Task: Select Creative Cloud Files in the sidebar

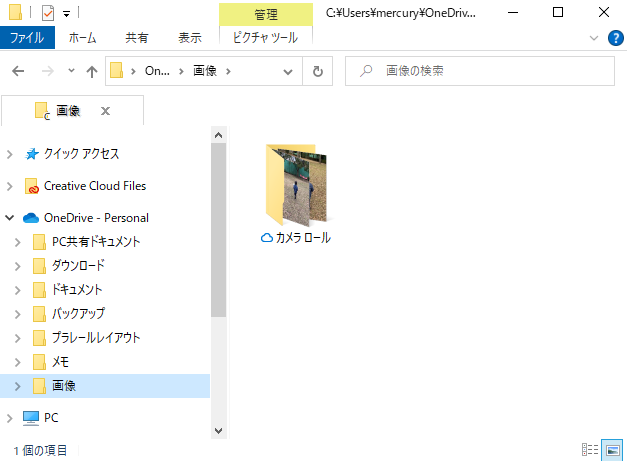Action: (x=94, y=186)
